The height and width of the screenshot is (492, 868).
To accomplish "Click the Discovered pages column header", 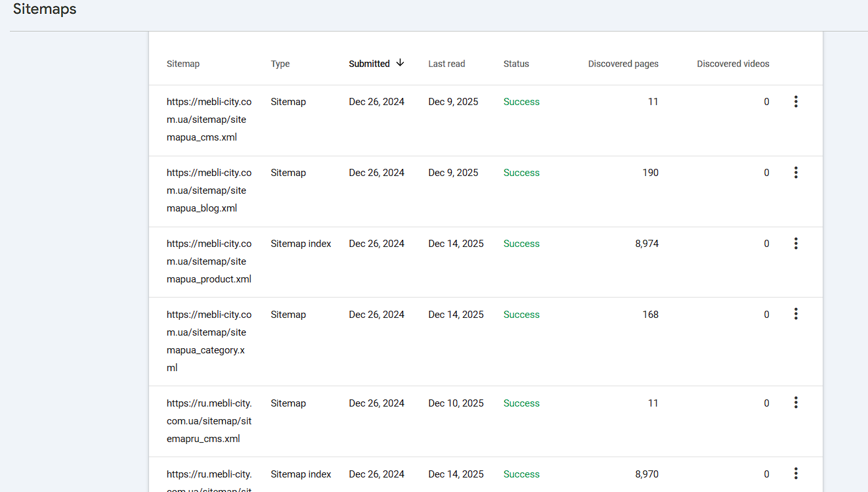I will [x=623, y=64].
